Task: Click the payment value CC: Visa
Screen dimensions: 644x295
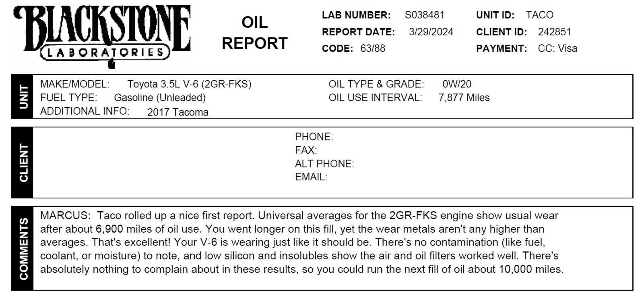Action: click(x=557, y=48)
